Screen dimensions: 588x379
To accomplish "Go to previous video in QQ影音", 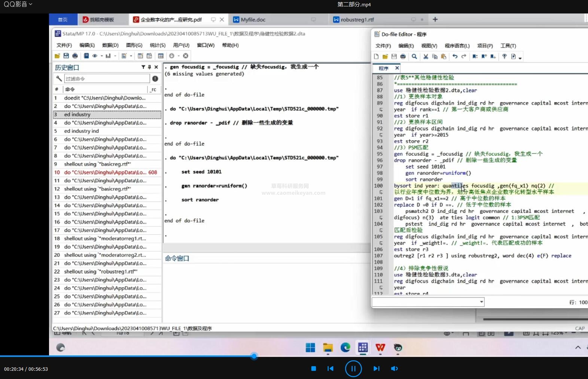I will pyautogui.click(x=330, y=369).
